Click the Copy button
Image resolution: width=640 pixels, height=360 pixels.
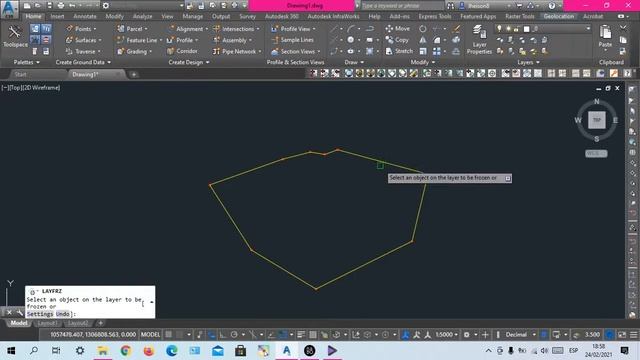point(397,40)
